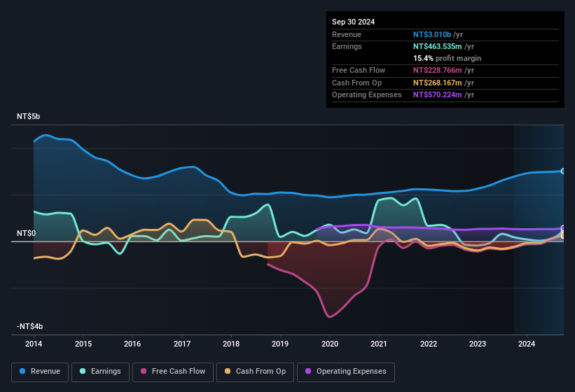Click the blue dot in Revenue legend

point(22,371)
